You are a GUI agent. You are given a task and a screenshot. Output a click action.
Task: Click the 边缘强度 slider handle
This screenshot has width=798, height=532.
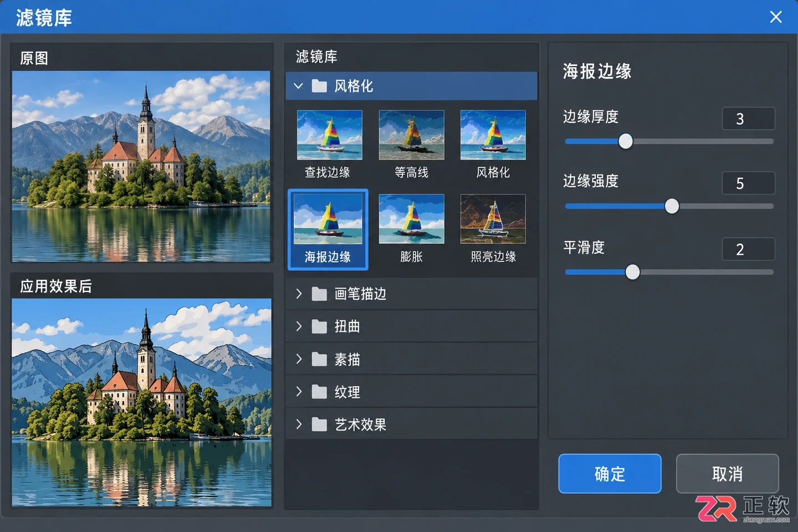[672, 206]
